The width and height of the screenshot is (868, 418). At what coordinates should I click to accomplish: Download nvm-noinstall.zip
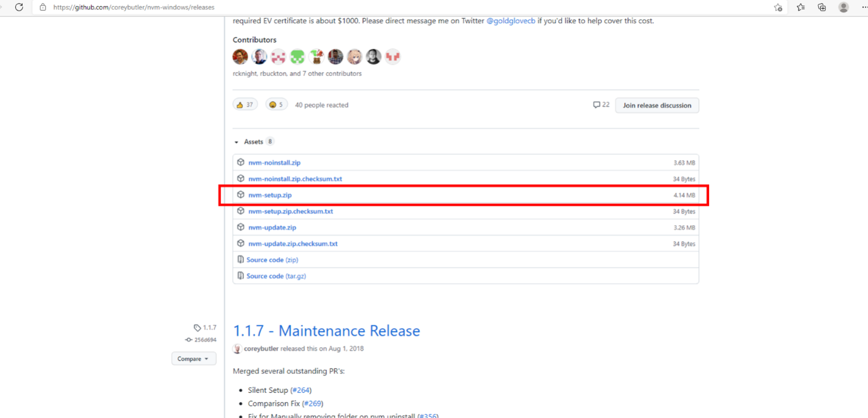274,163
